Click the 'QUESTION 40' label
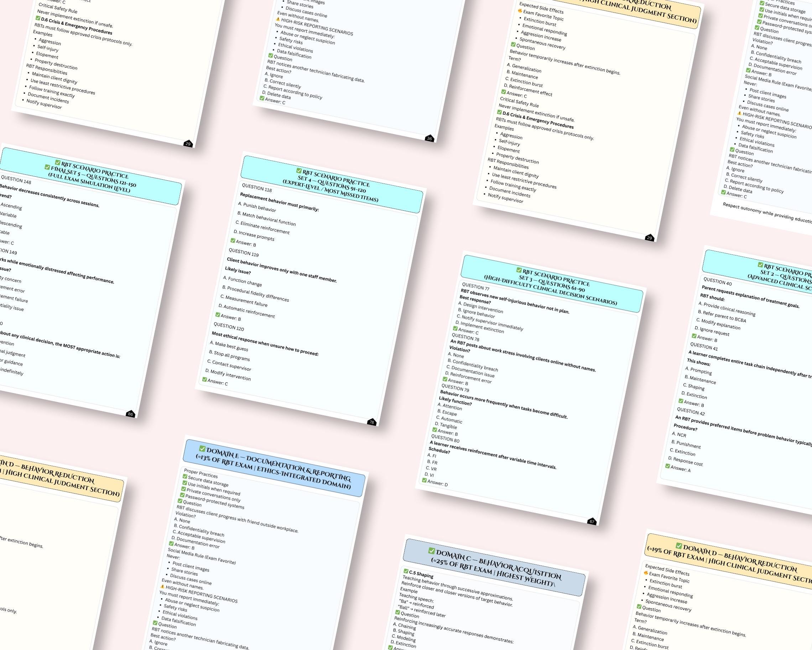 click(x=718, y=281)
